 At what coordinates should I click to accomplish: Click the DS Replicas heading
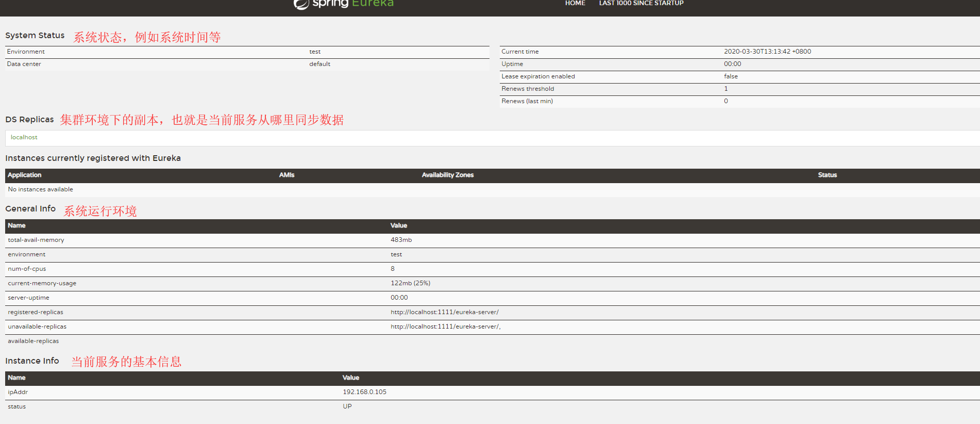coord(29,119)
